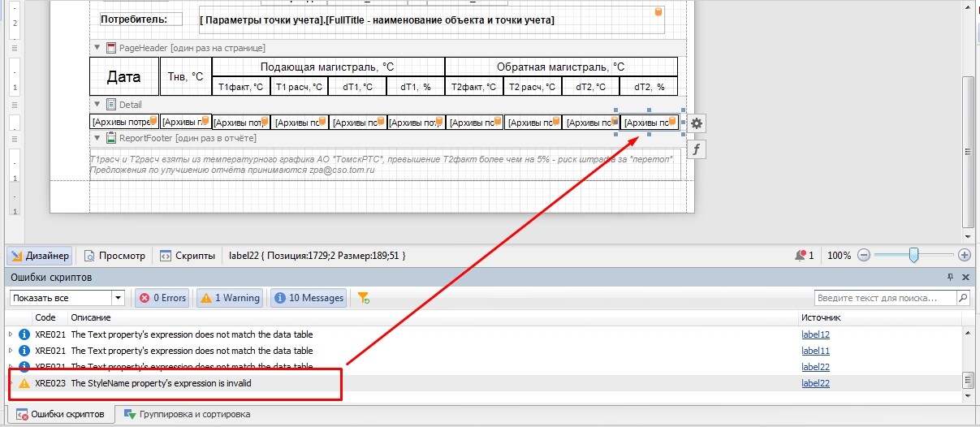The height and width of the screenshot is (427, 980).
Task: Open the Показать все dropdown
Action: click(x=119, y=298)
